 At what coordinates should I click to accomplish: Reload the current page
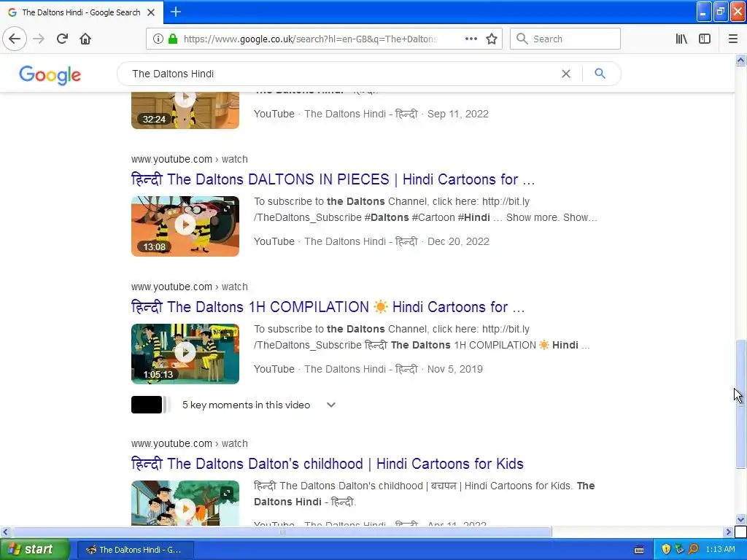point(62,39)
